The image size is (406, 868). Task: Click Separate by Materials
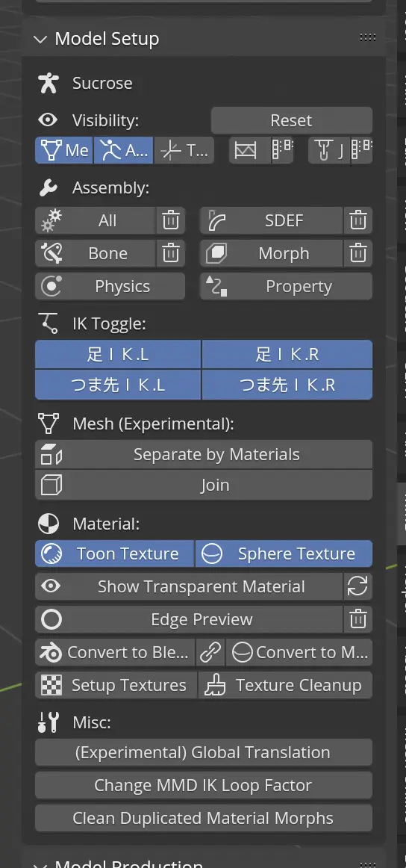click(204, 454)
